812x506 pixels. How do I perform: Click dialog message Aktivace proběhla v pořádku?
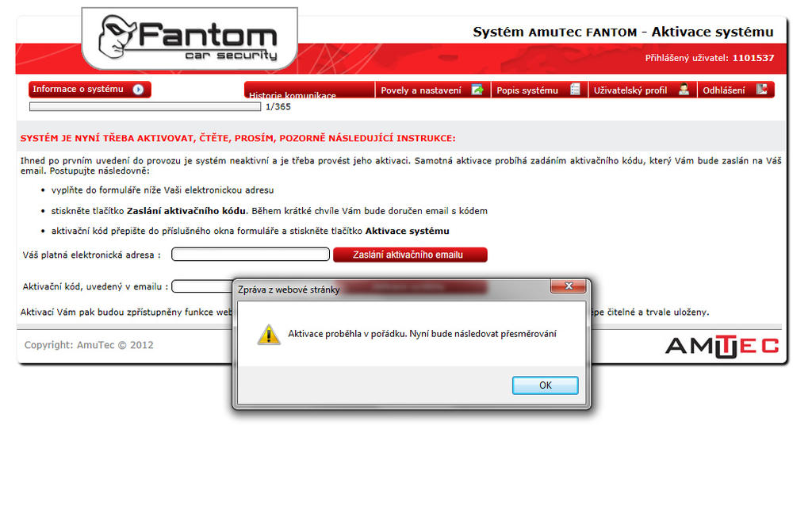tap(422, 334)
